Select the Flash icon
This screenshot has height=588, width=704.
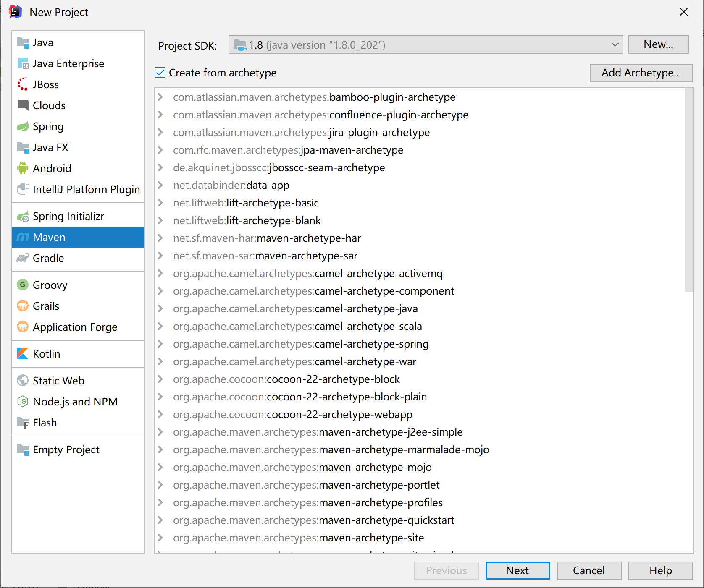[23, 423]
